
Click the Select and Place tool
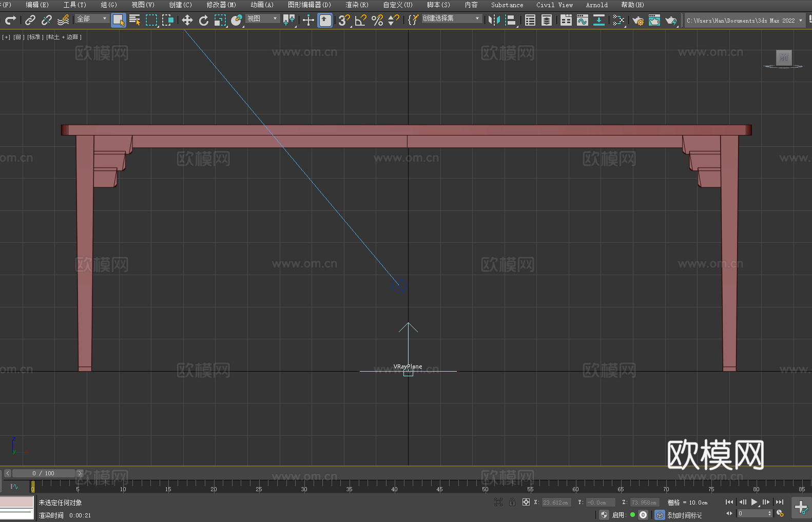coord(237,20)
